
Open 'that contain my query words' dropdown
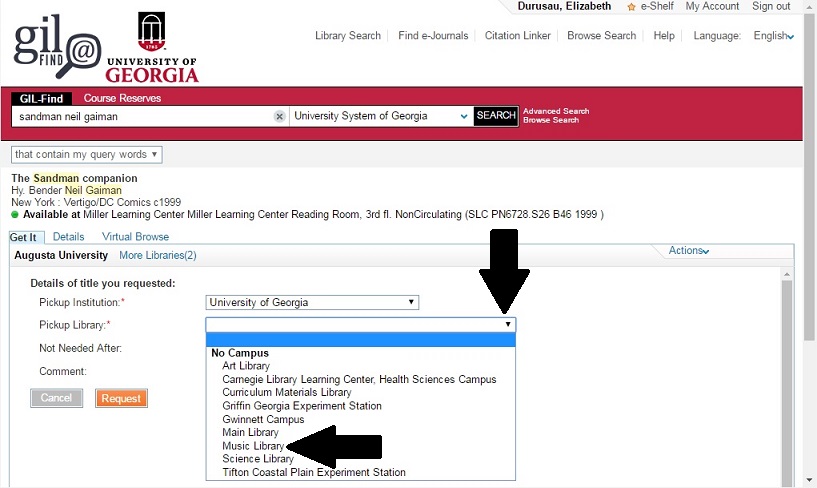click(86, 155)
